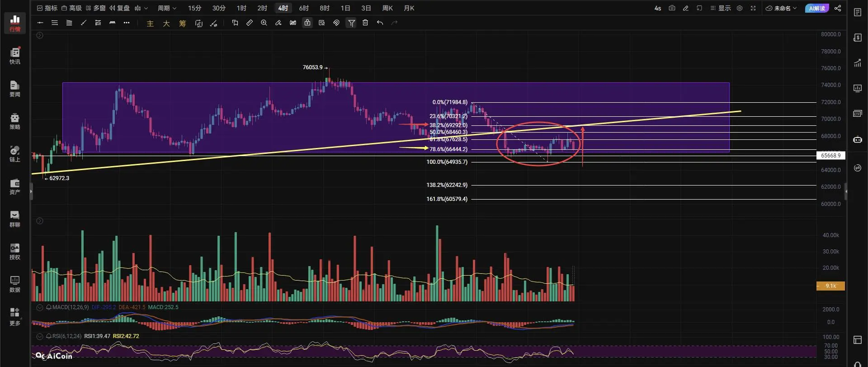Switch to the 1日 daily timeframe
868x367 pixels.
[x=345, y=8]
